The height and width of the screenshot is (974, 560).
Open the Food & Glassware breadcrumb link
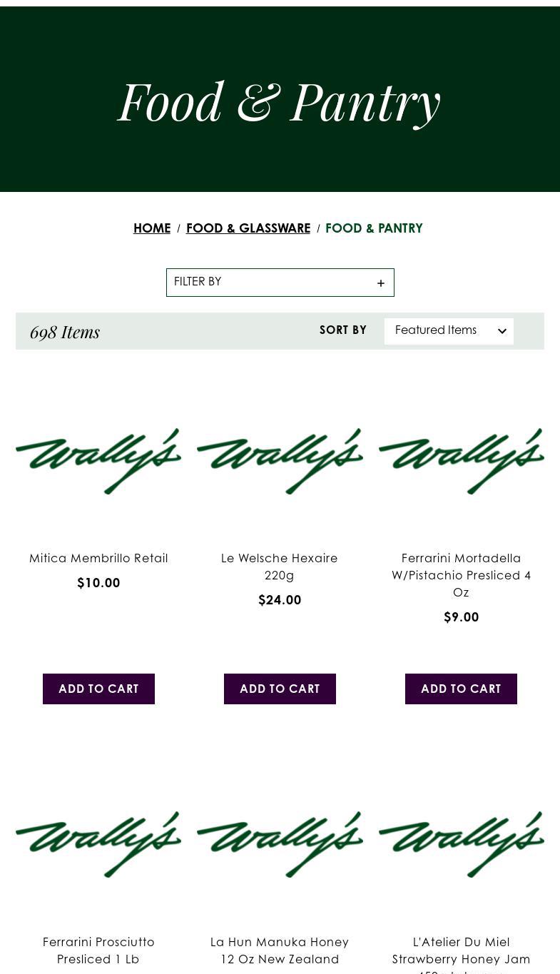(248, 229)
